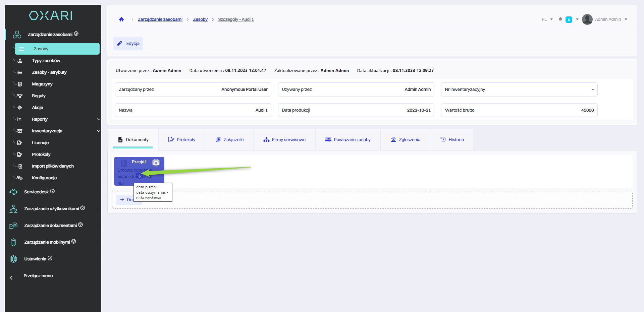Screen dimensions: 644x312
Task: Open Ustawienia settings module
Action: (35, 259)
